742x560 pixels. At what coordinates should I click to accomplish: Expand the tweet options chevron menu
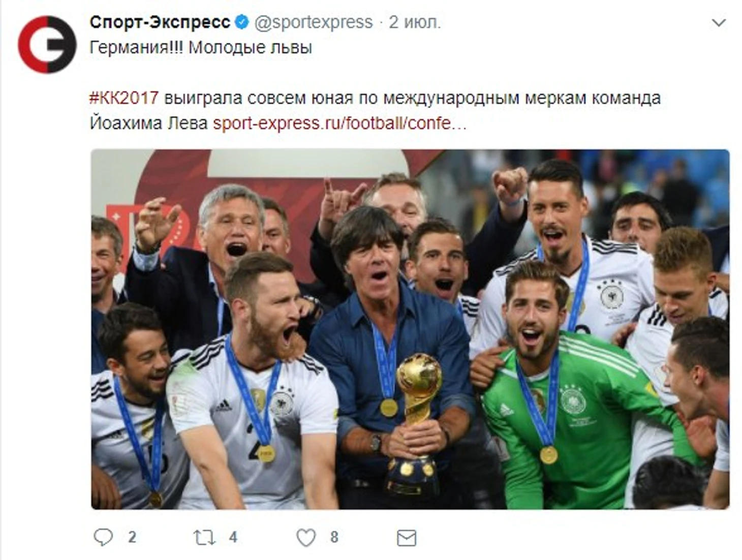pyautogui.click(x=719, y=23)
